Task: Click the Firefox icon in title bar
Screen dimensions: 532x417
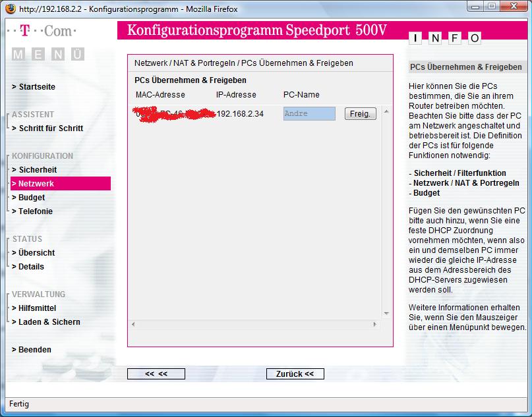Action: coord(11,9)
